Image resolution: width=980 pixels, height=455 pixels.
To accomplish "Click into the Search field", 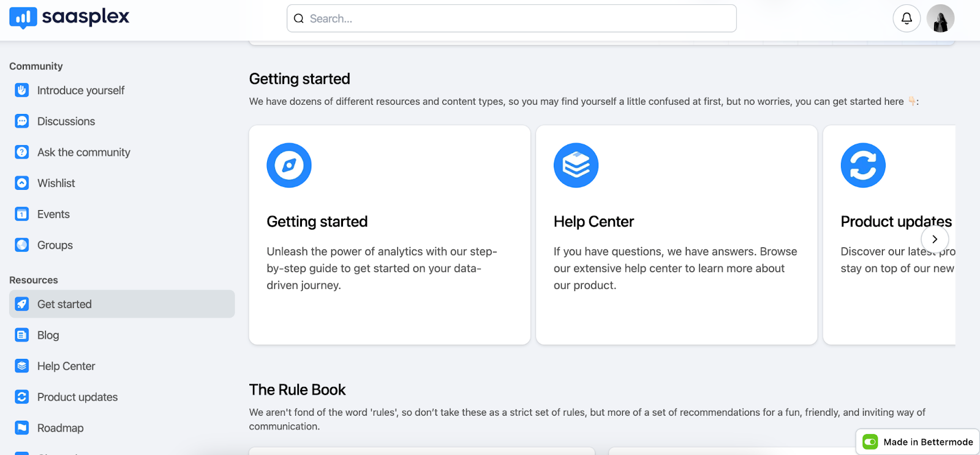I will tap(511, 18).
